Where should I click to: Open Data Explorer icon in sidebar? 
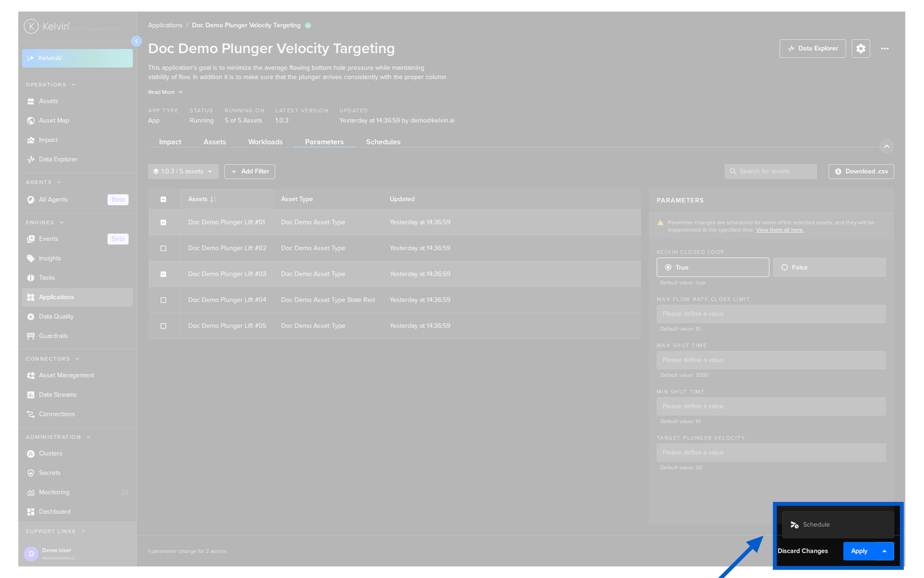pos(31,159)
